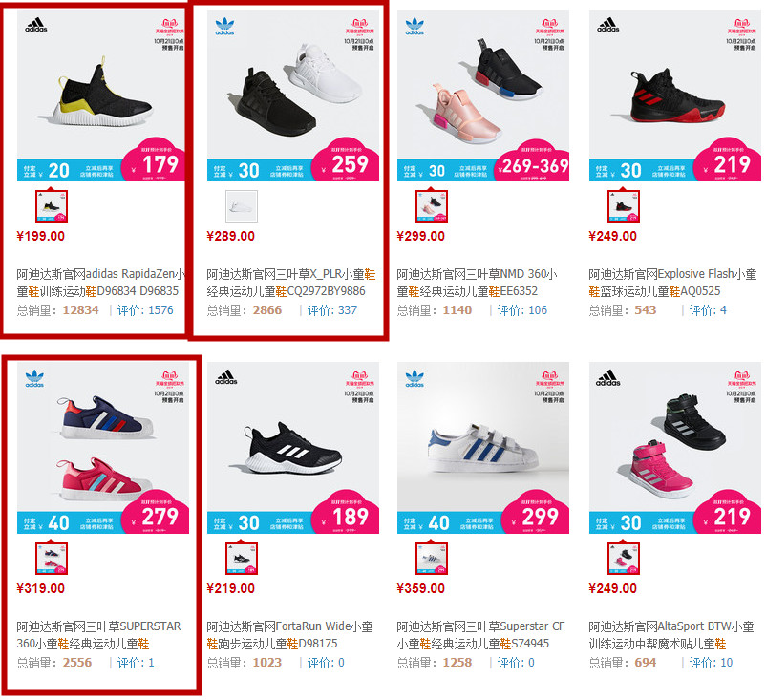Select the white X_PLR color thumbnail
Screen dimensions: 766x700
coord(242,206)
